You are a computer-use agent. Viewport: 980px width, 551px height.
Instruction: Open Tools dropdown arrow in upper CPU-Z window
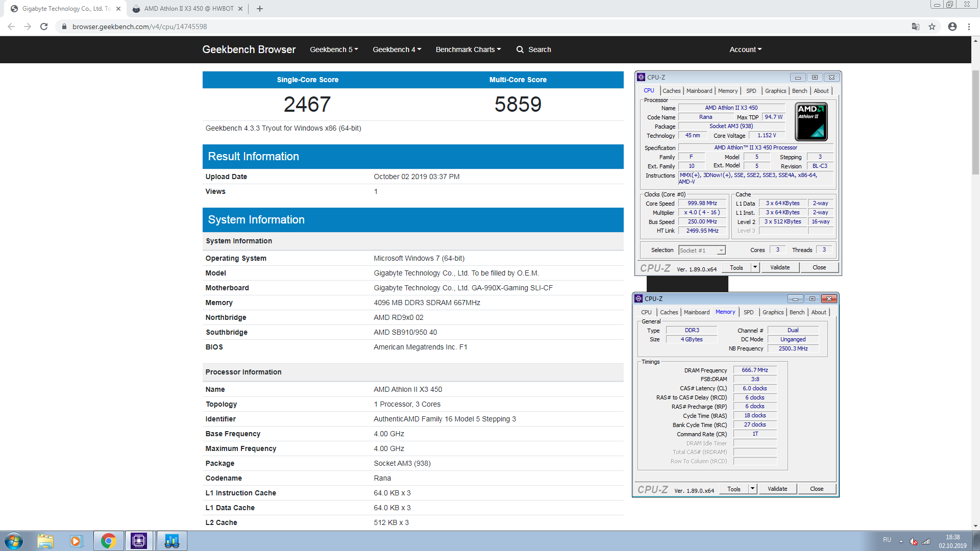coord(755,267)
